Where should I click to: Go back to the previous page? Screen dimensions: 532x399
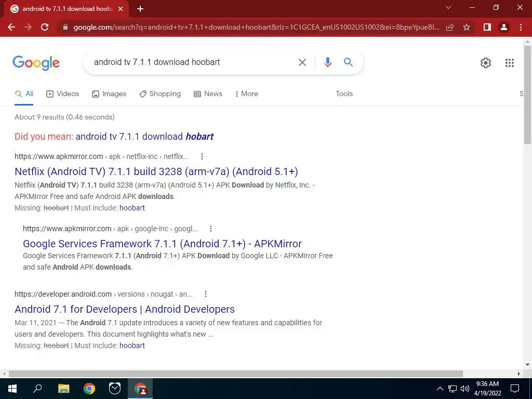pyautogui.click(x=11, y=27)
